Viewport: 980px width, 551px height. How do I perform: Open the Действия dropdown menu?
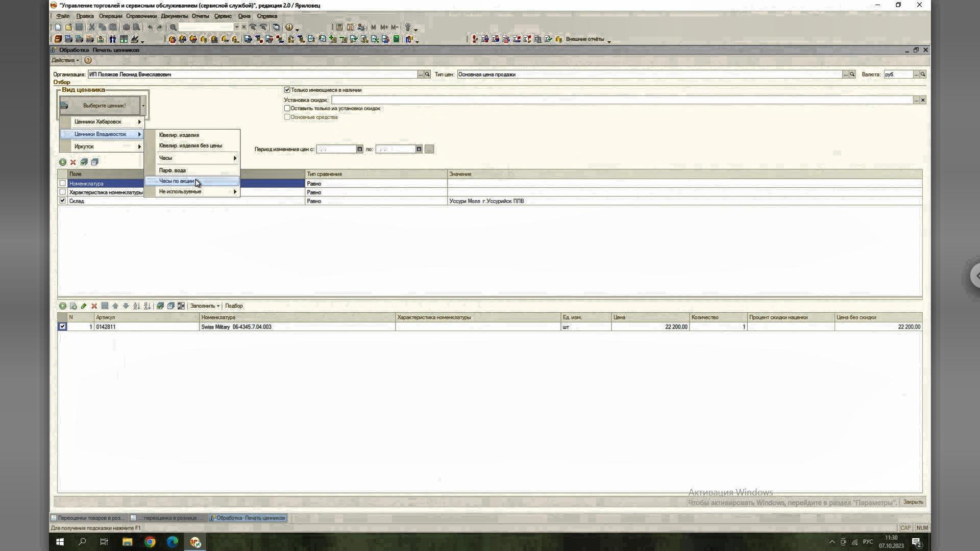[x=65, y=60]
